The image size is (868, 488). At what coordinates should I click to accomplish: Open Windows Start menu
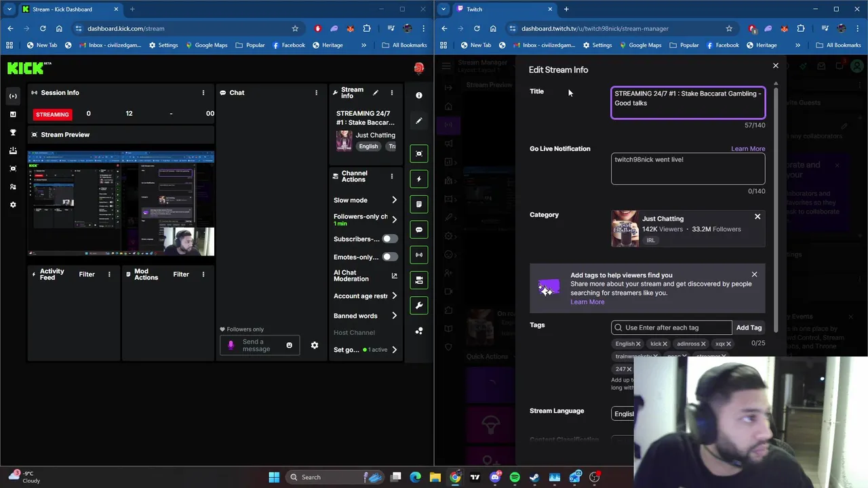click(274, 477)
